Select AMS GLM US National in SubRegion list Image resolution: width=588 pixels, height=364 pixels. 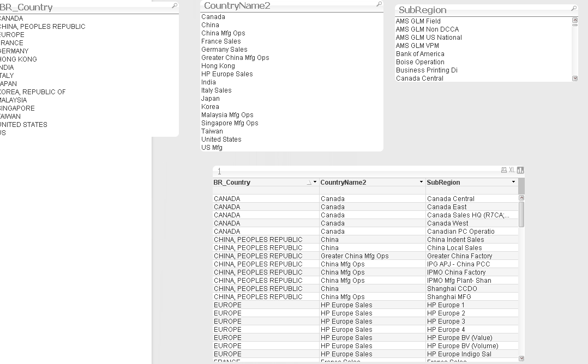(429, 38)
